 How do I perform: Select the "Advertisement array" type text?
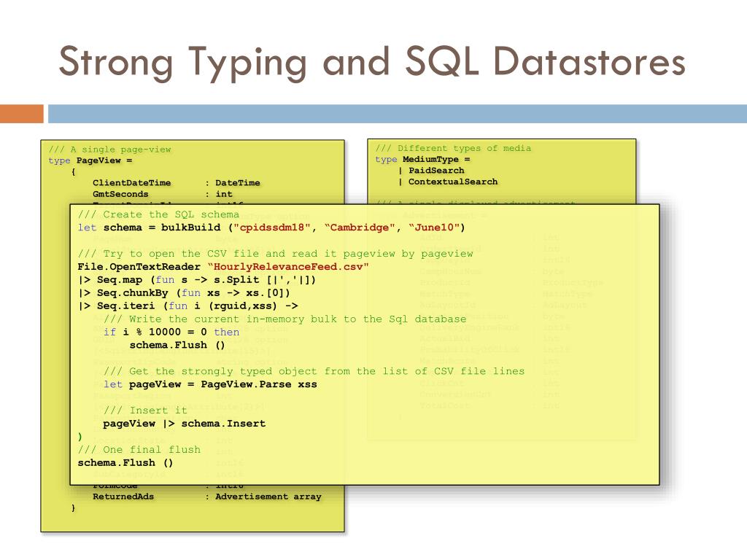pos(268,497)
